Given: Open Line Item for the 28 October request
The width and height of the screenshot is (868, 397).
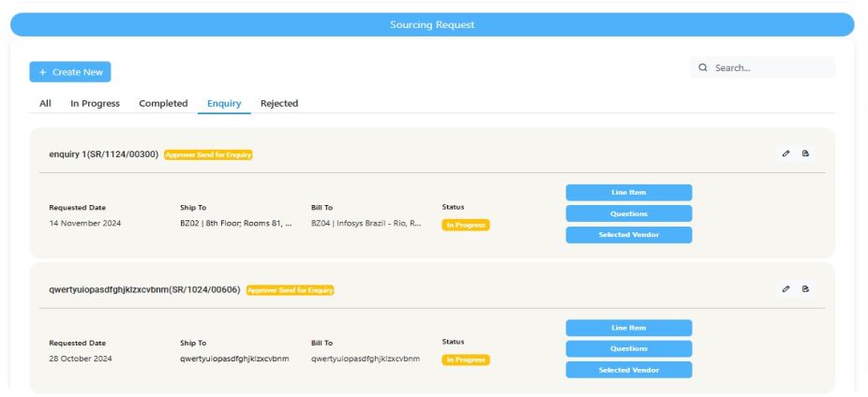Looking at the screenshot, I should coord(629,328).
